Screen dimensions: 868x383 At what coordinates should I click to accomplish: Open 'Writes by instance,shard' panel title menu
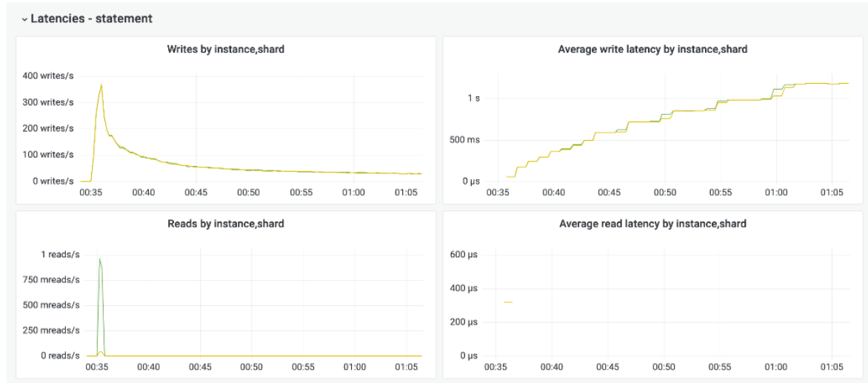point(226,50)
